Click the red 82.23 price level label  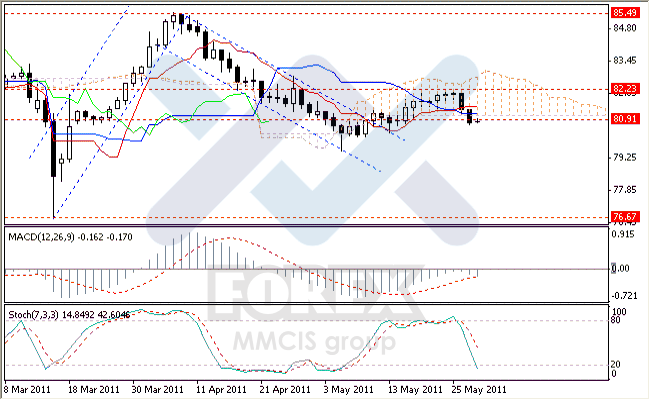[625, 88]
